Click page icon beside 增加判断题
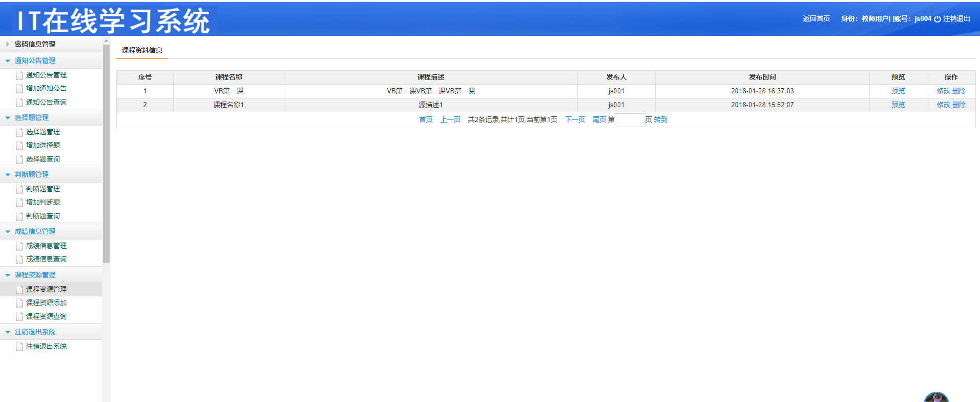 click(x=19, y=202)
